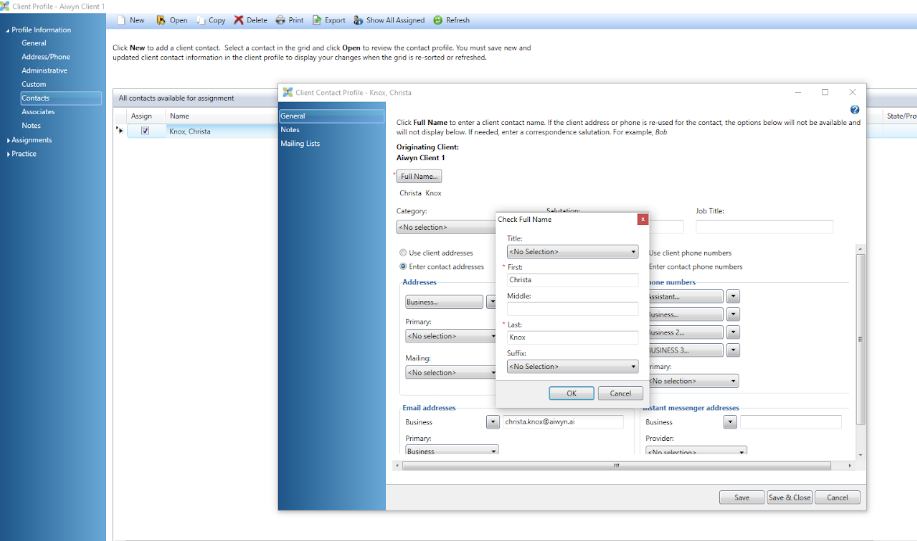Image resolution: width=917 pixels, height=541 pixels.
Task: Click Save in contact profile
Action: click(x=742, y=497)
